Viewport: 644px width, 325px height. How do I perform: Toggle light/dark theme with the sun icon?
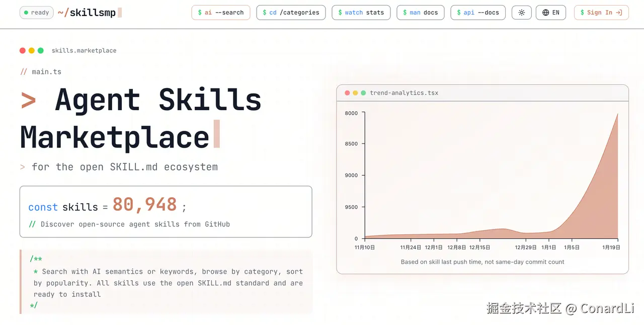(521, 12)
